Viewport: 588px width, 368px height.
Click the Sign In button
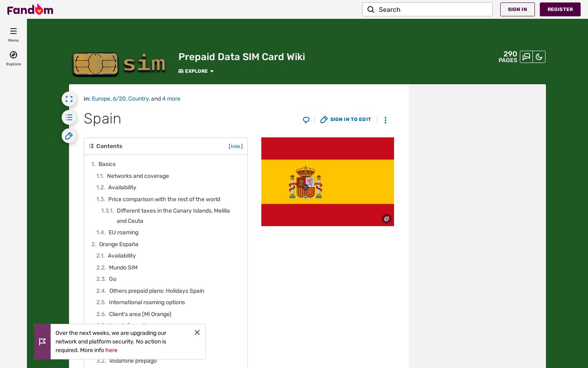point(517,9)
